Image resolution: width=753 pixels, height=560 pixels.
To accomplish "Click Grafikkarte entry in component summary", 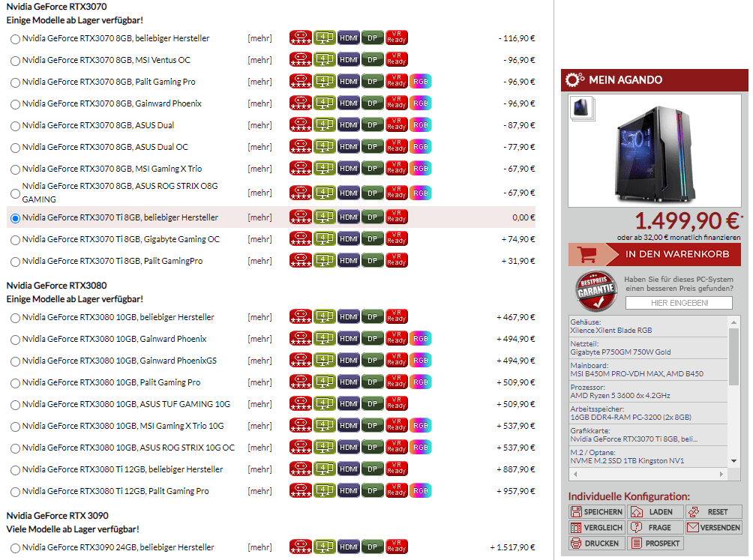I will point(648,435).
